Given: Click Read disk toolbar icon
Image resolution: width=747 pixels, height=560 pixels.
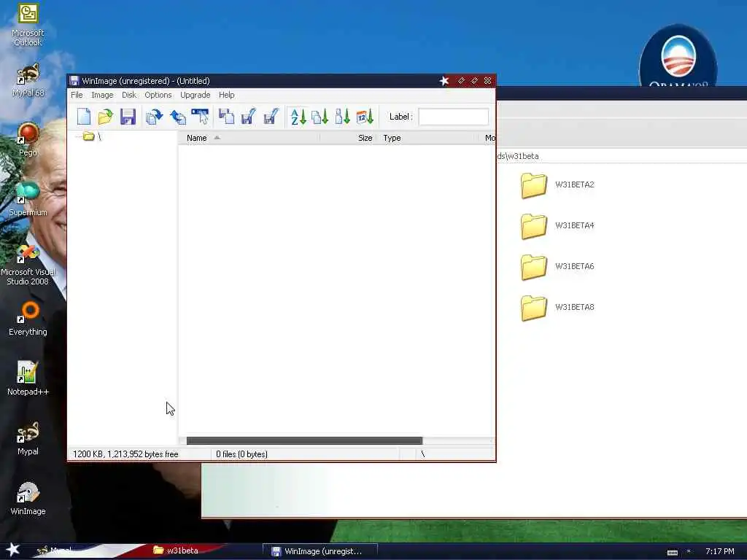Looking at the screenshot, I should 226,117.
